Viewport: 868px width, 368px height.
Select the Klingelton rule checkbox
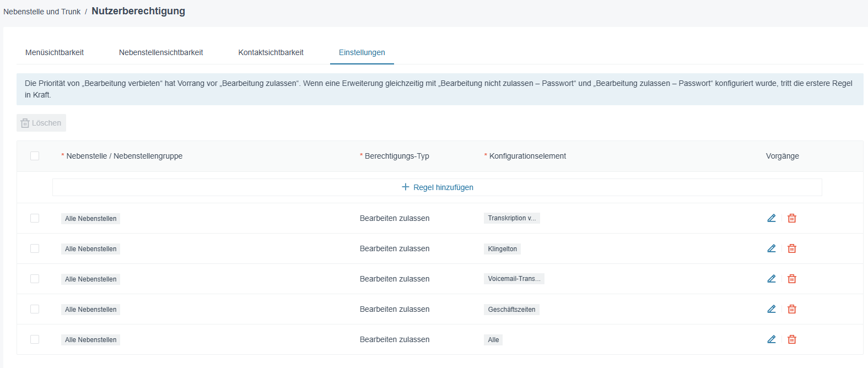[x=35, y=248]
